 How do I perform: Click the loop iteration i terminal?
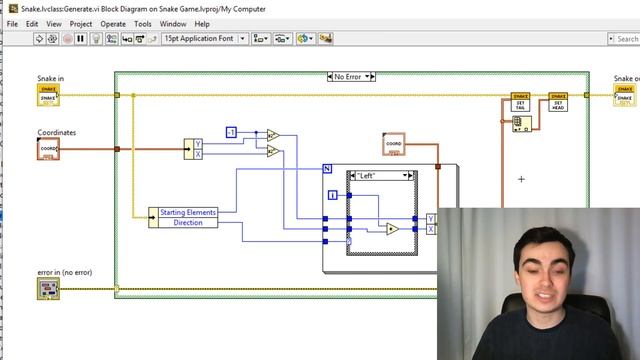coord(333,195)
